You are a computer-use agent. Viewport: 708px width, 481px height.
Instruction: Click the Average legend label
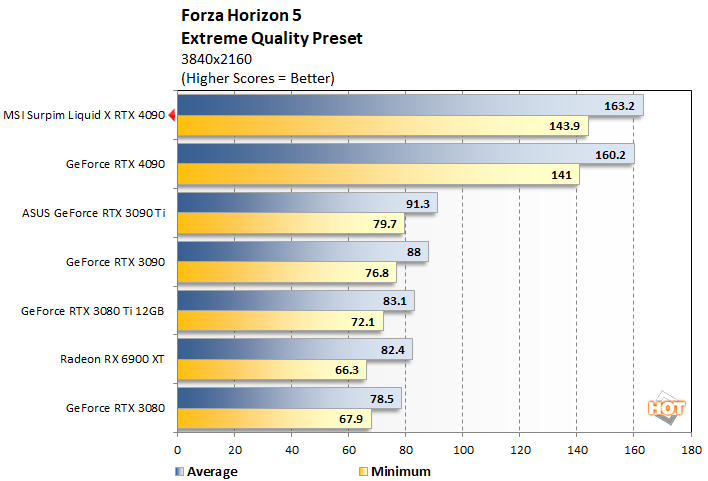click(212, 472)
